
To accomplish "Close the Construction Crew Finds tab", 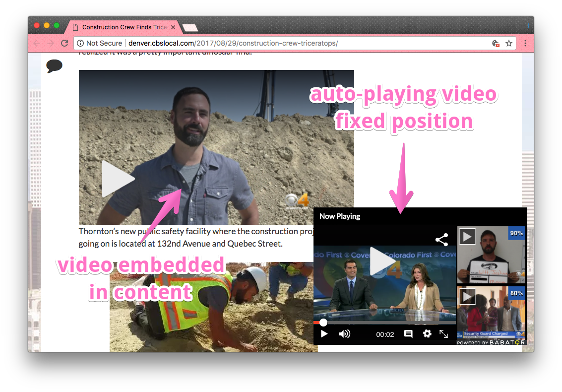I will point(173,27).
